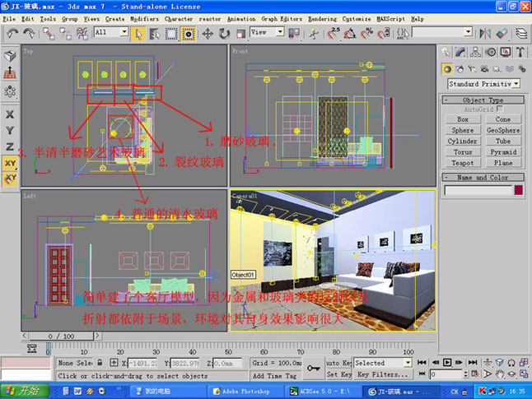Toggle the Selection Lock padlock
Viewport: 532px width, 399px height.
(100, 362)
